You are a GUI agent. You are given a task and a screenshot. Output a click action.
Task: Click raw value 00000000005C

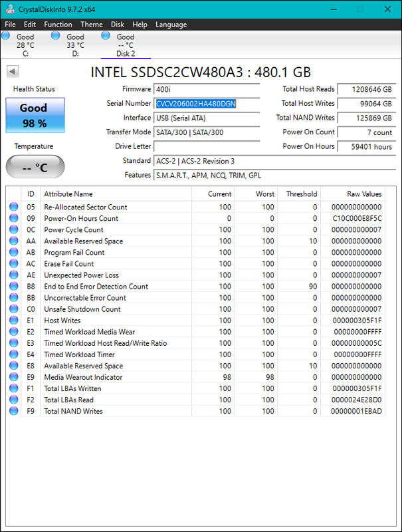356,343
